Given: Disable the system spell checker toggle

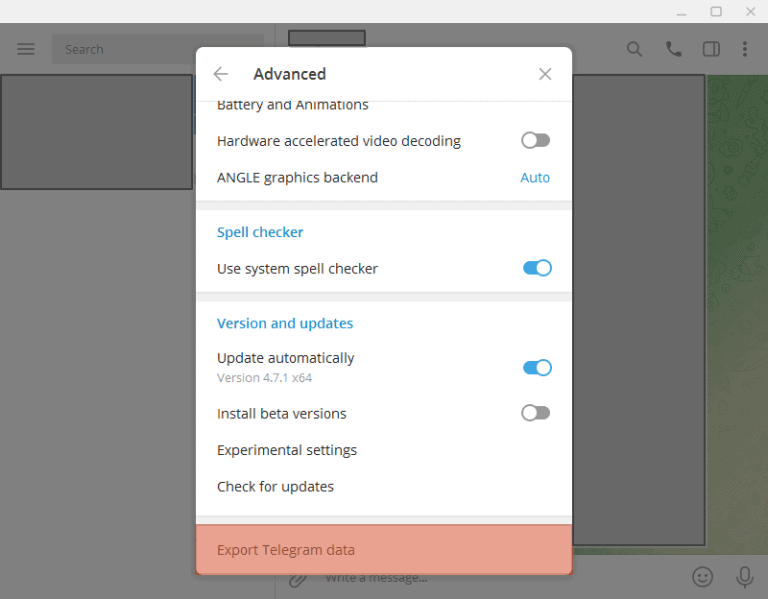Looking at the screenshot, I should [537, 268].
